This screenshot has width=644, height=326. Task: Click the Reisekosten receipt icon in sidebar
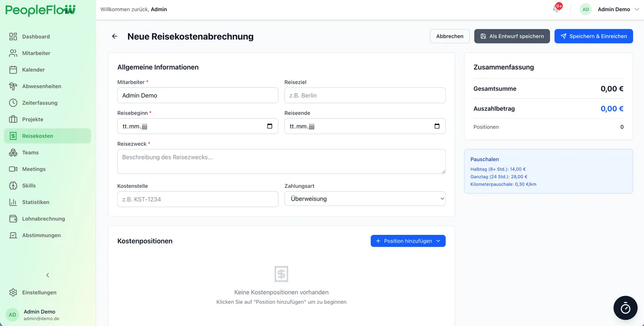13,136
